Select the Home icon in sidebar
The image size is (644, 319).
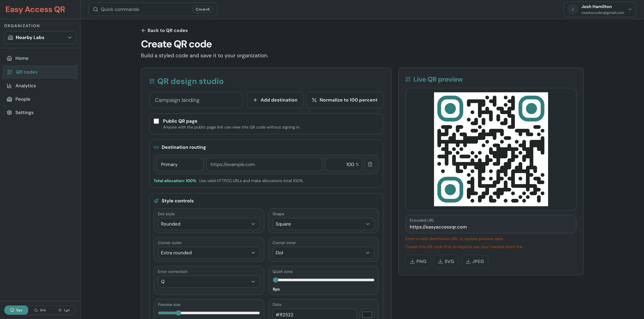click(x=9, y=58)
